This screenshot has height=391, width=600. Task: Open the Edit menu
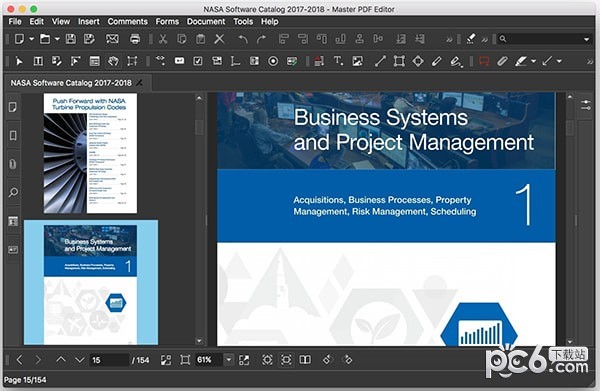pos(36,21)
